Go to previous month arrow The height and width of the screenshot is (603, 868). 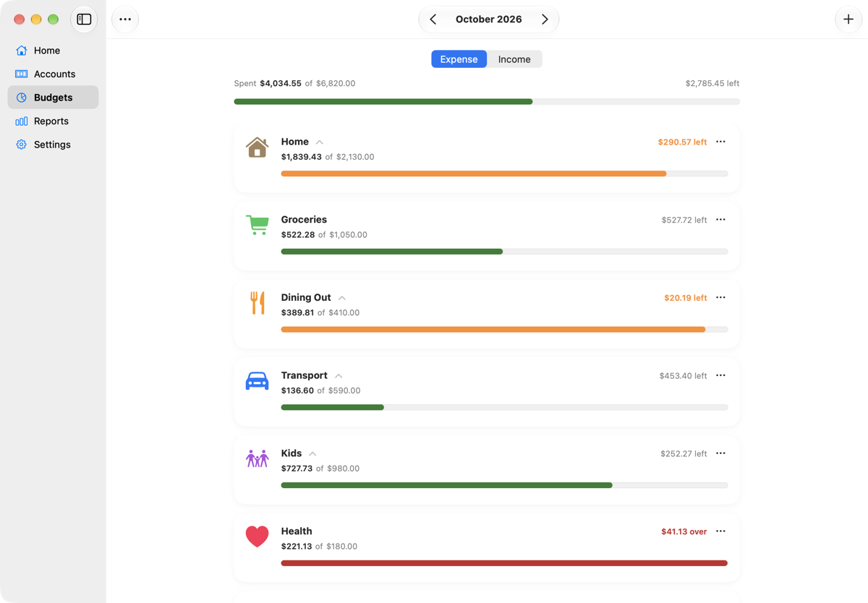(x=433, y=20)
